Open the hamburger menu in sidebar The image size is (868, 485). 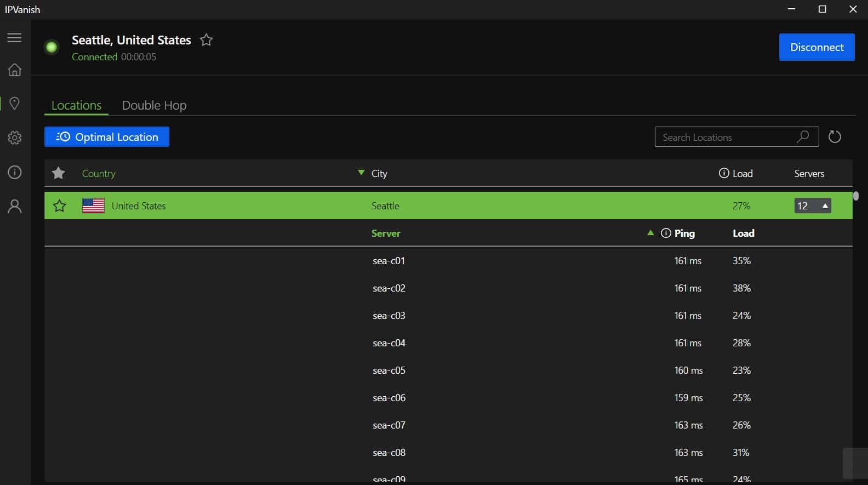point(14,38)
